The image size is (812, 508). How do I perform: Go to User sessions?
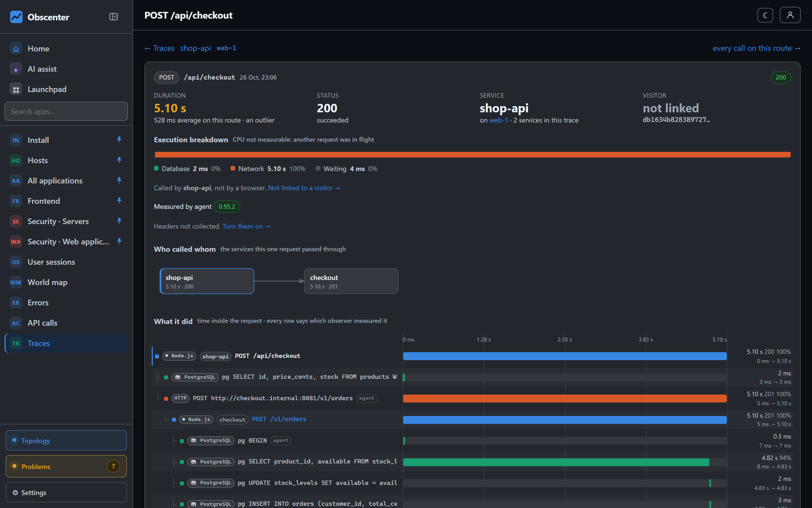[66, 262]
